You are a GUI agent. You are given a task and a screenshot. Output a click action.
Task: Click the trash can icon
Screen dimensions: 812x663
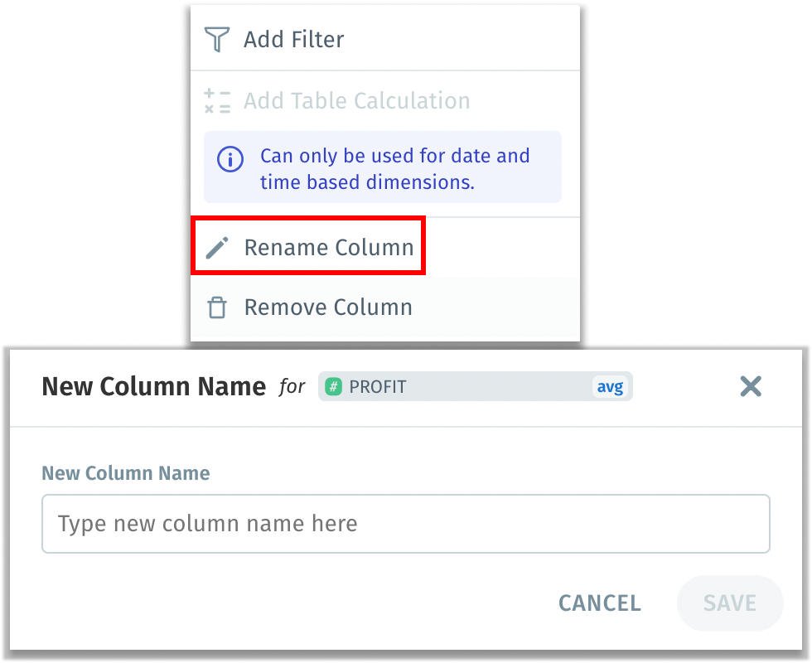click(x=217, y=307)
